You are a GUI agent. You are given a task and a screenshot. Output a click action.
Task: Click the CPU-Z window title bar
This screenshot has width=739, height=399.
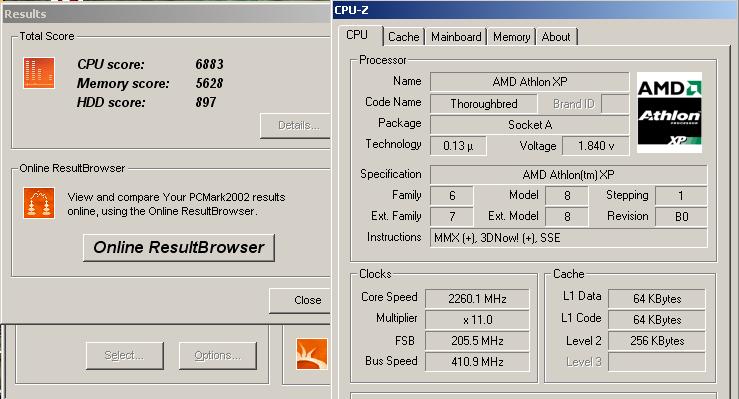pos(536,10)
